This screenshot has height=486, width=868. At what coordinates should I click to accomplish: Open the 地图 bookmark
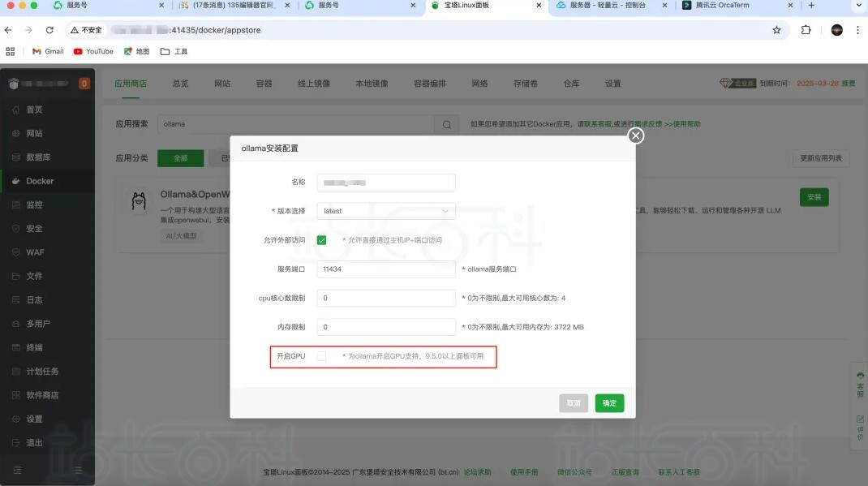point(137,51)
